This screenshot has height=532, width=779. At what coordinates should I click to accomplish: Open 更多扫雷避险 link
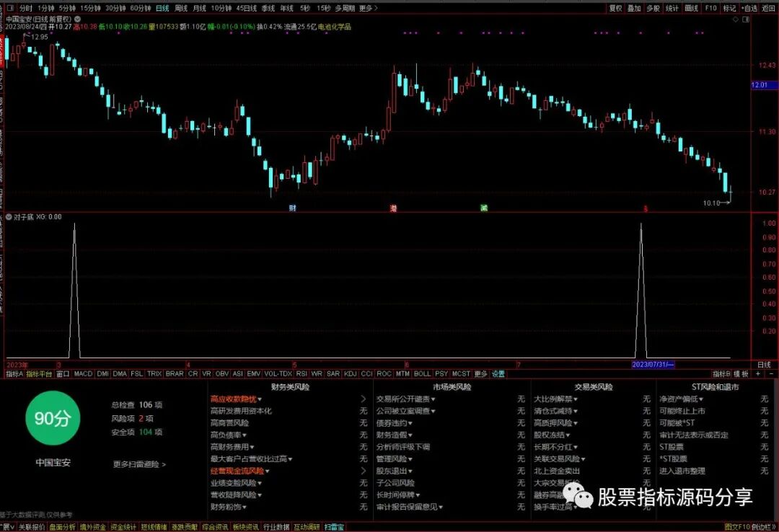coord(140,464)
